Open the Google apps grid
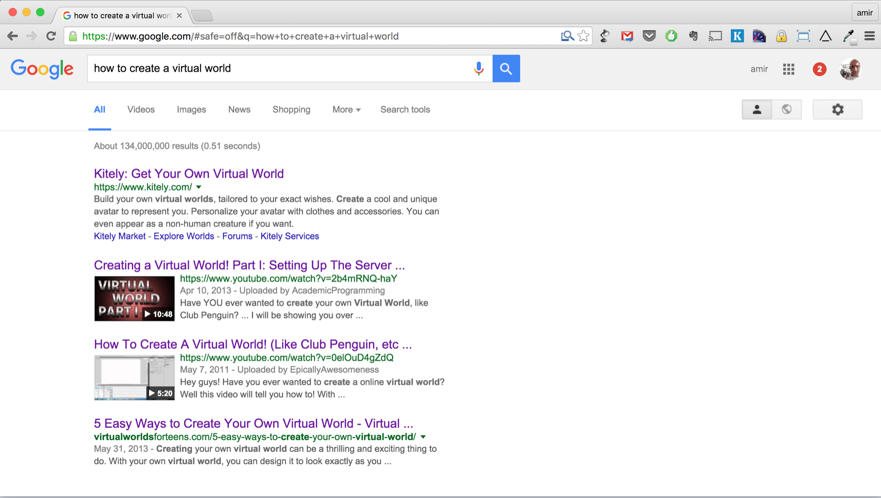 789,69
